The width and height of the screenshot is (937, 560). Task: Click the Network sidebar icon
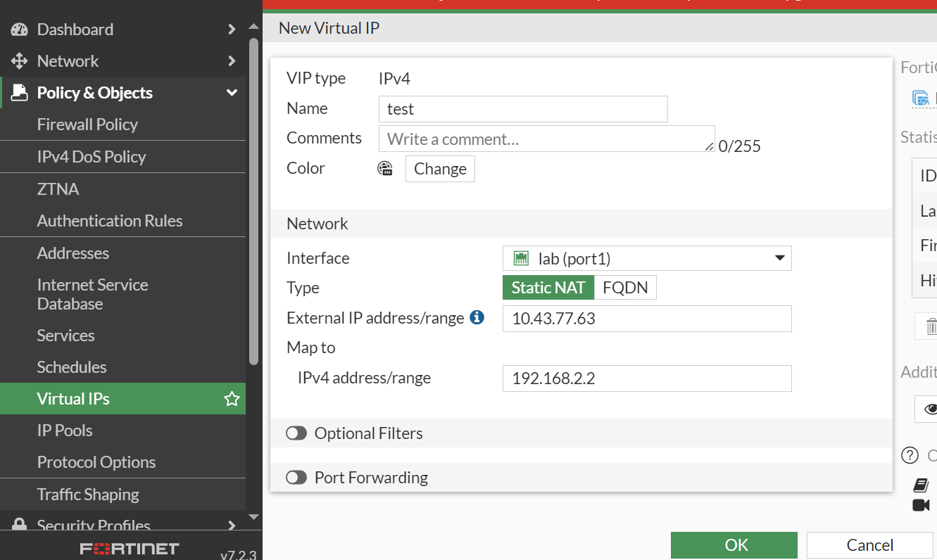click(18, 61)
